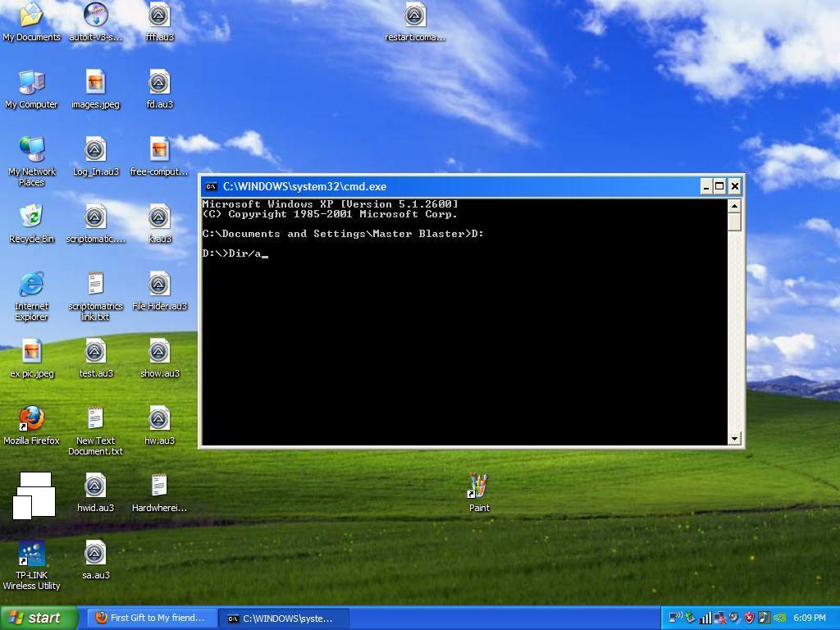
Task: Click the 6:09 PM system clock
Action: pyautogui.click(x=810, y=618)
